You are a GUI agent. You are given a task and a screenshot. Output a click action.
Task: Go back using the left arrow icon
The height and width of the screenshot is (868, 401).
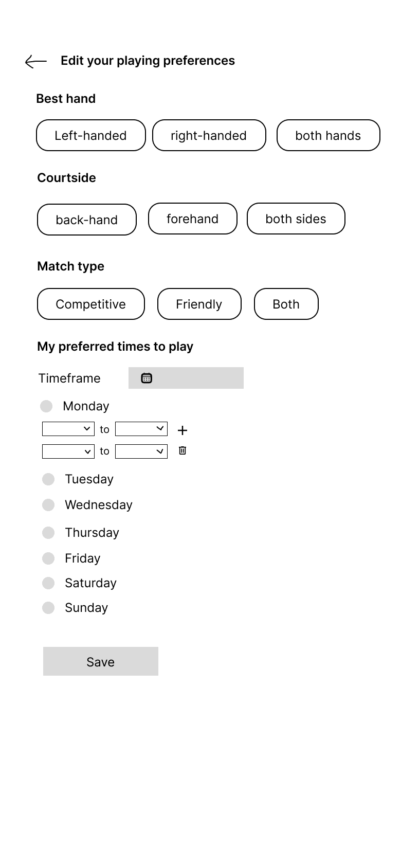[x=36, y=62]
